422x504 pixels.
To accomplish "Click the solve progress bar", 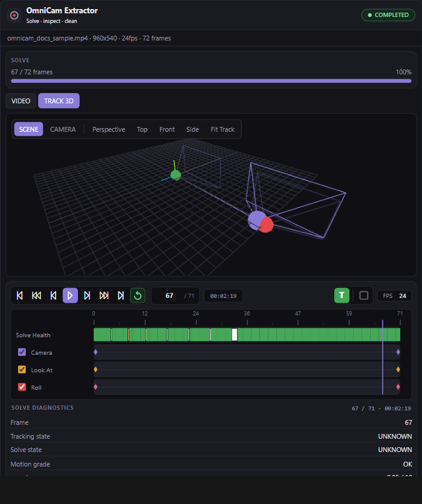I will pos(211,81).
